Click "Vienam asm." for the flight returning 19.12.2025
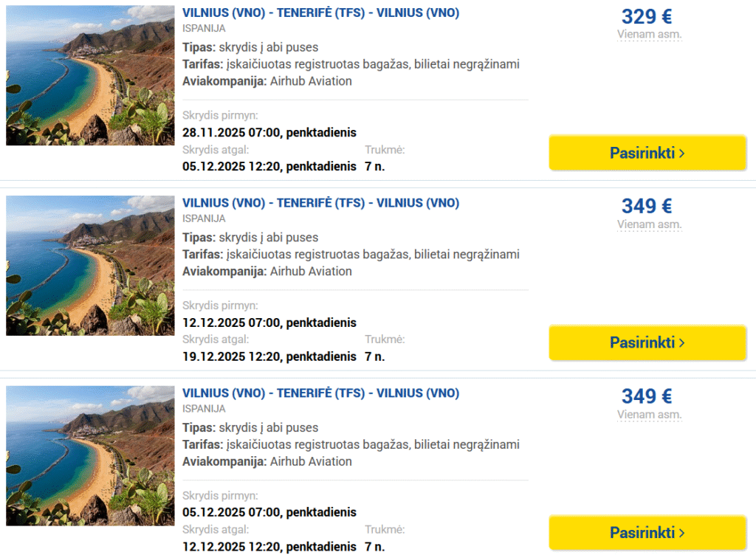756x555 pixels. (x=649, y=224)
